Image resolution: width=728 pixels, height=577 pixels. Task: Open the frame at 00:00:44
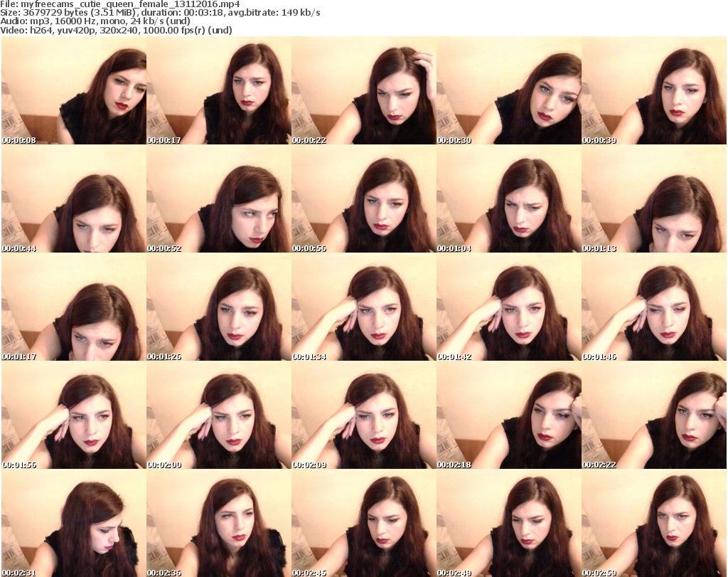tap(74, 198)
